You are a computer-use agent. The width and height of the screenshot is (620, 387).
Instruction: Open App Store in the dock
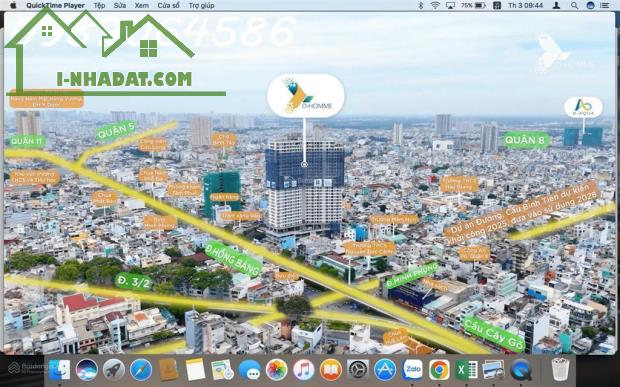coord(385,370)
